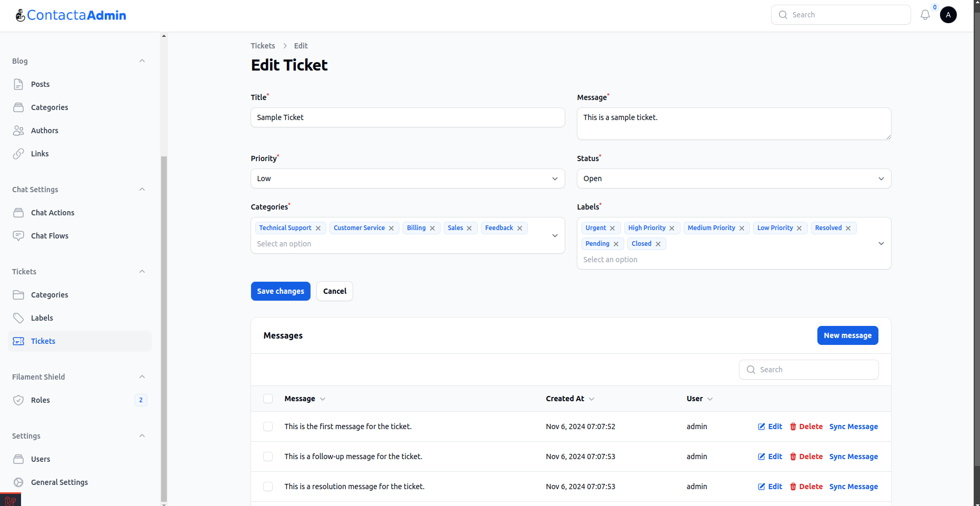Toggle the select-all messages checkbox
This screenshot has width=980, height=506.
268,399
